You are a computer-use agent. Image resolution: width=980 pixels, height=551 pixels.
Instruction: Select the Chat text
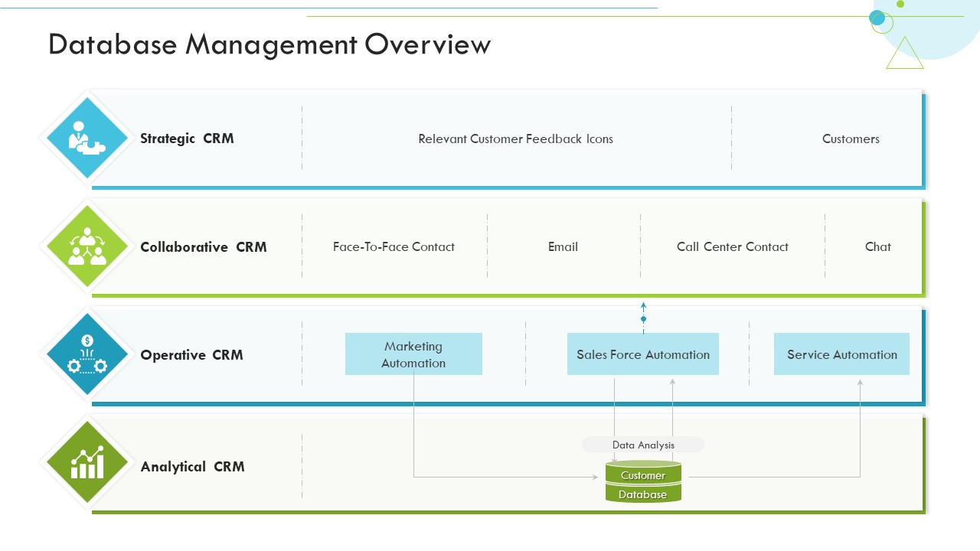tap(878, 246)
